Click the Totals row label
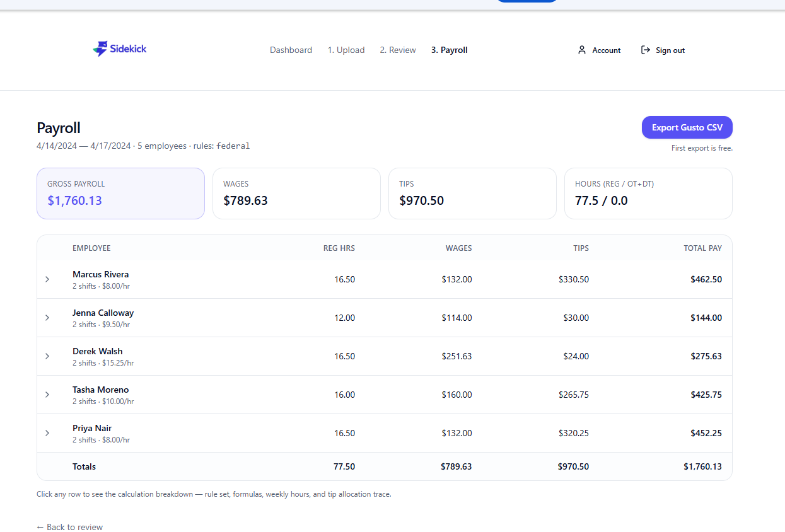Viewport: 785px width, 532px height. 84,466
